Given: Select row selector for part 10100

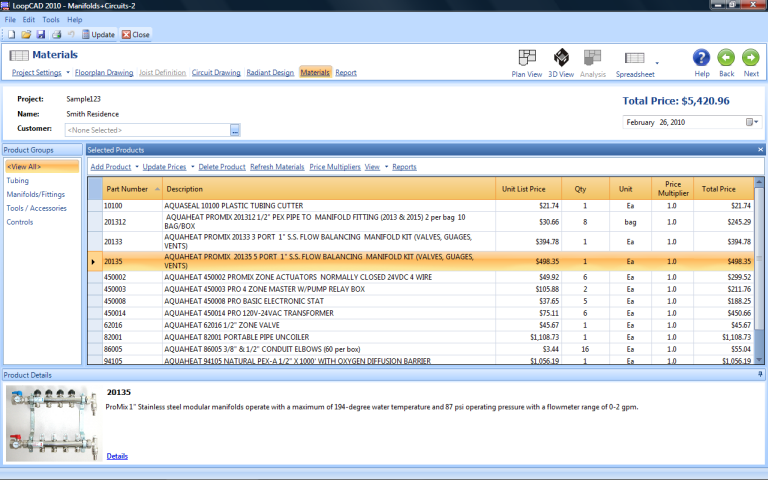Looking at the screenshot, I should (x=95, y=206).
